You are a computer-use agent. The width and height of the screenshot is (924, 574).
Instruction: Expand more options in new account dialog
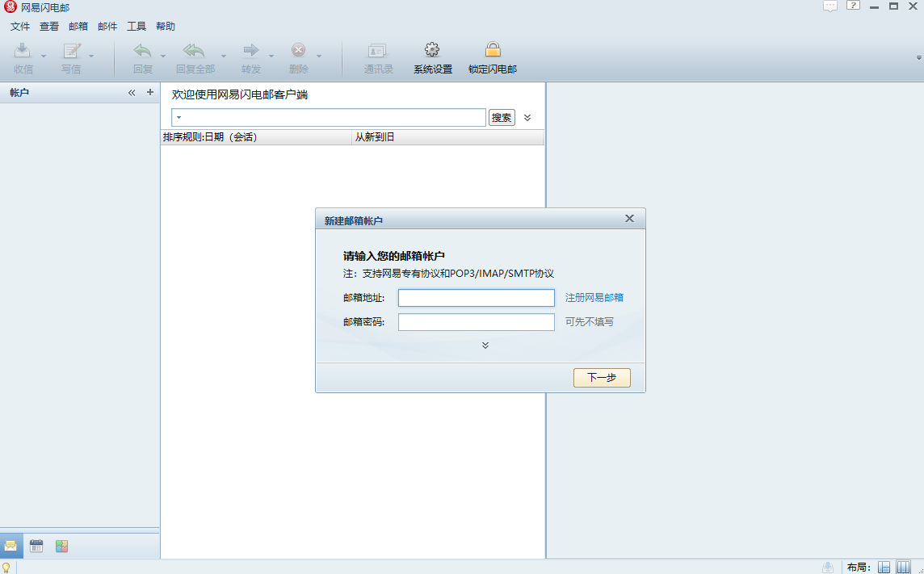coord(485,346)
